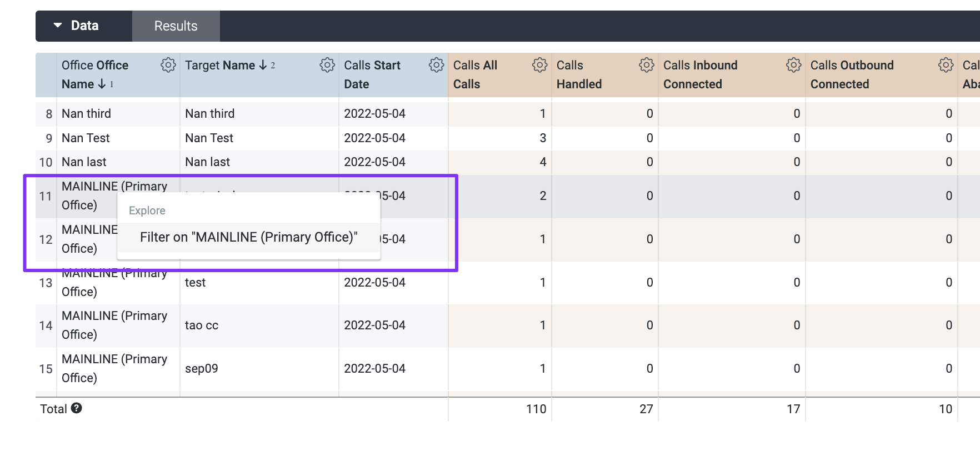
Task: Click Office Name cell "Nan third" in row 8
Action: (86, 113)
